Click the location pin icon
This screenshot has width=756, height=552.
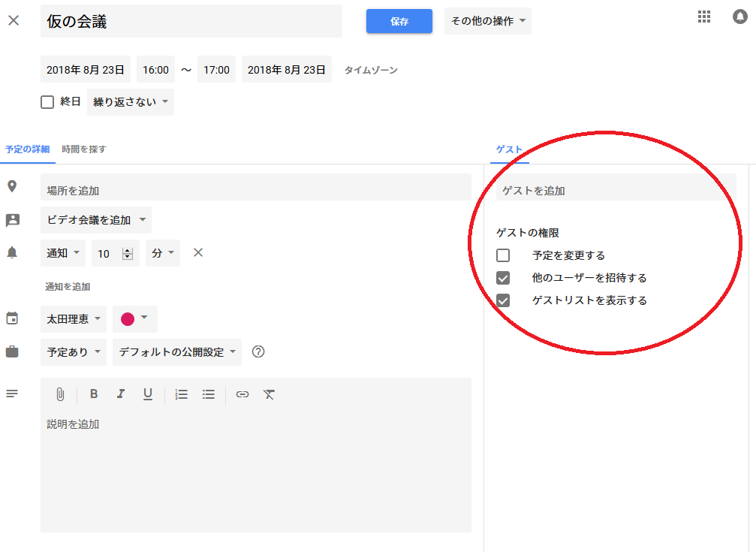coord(12,187)
